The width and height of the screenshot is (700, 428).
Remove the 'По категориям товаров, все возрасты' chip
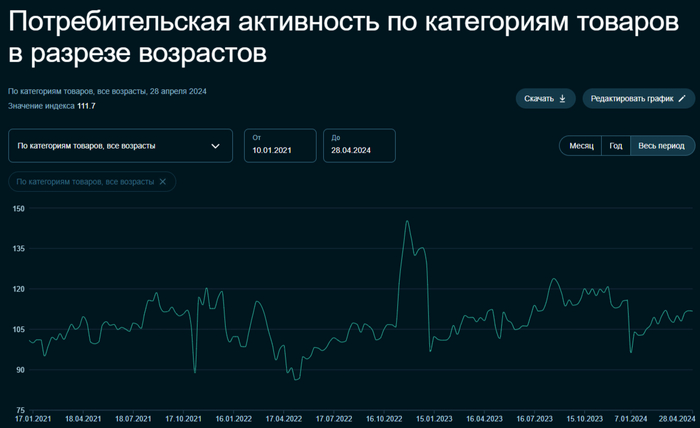point(163,181)
